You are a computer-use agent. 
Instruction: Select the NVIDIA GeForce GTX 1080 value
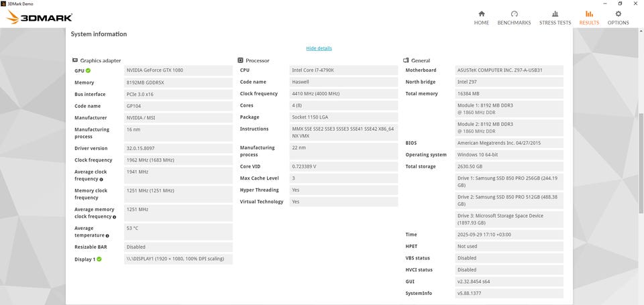click(178, 70)
